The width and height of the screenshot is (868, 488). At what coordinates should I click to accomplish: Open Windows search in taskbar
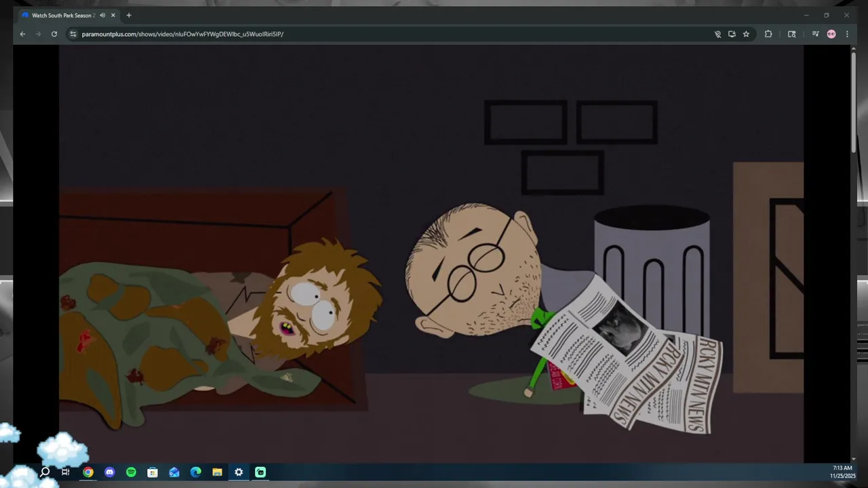[x=45, y=472]
